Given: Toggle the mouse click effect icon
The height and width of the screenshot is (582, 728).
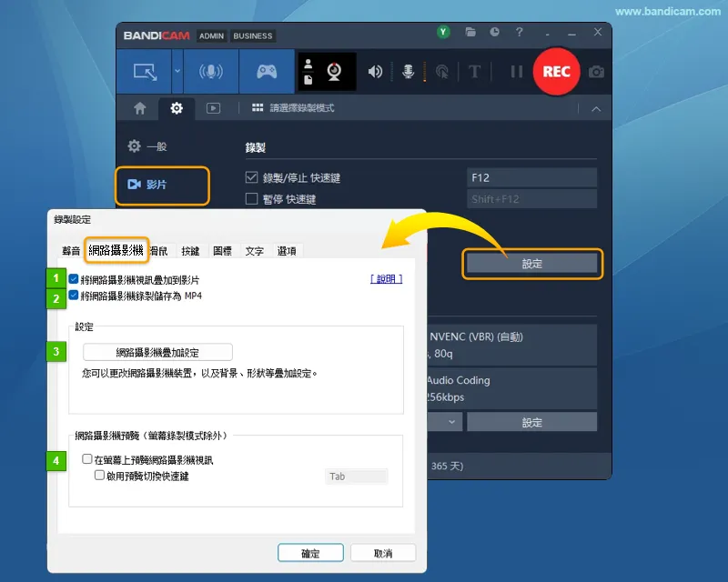Looking at the screenshot, I should point(442,72).
